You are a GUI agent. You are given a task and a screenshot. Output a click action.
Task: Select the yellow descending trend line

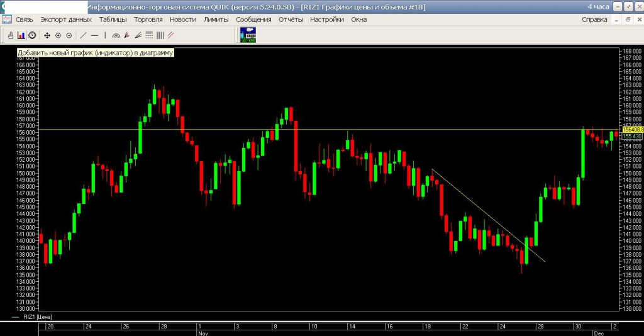pyautogui.click(x=489, y=216)
